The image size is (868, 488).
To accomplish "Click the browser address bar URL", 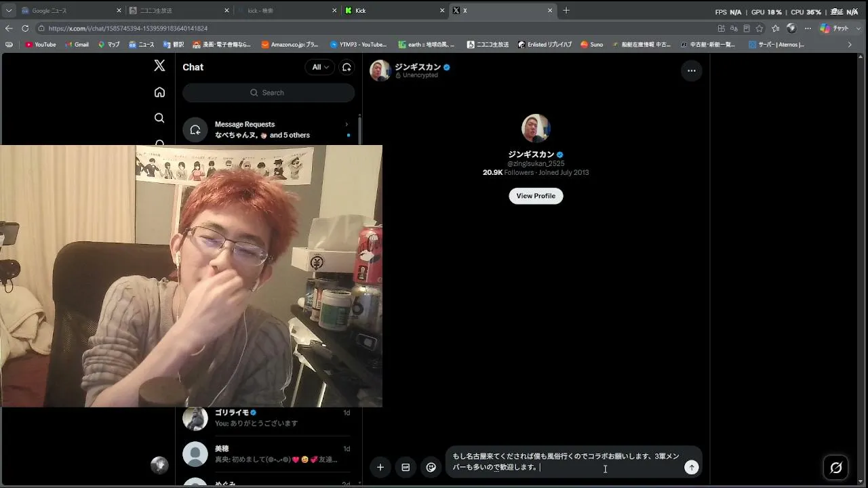I will (128, 28).
